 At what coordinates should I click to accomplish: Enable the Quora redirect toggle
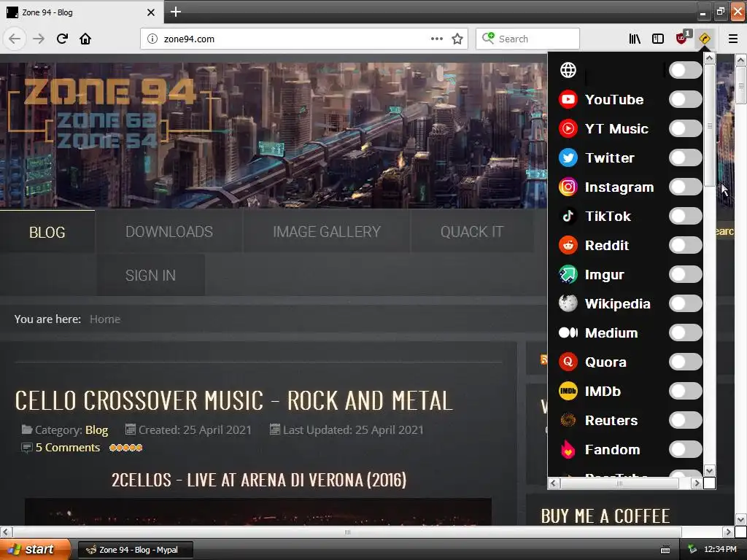coord(685,362)
